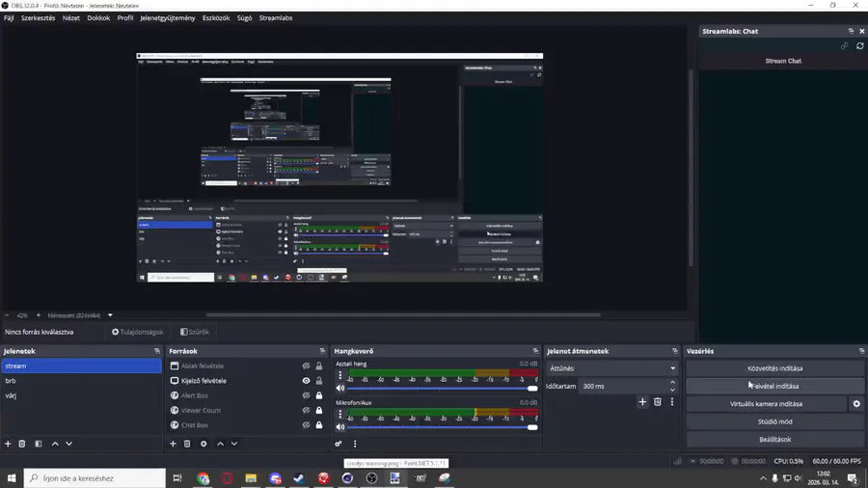Click Közvetítés indítása to start streaming

775,368
